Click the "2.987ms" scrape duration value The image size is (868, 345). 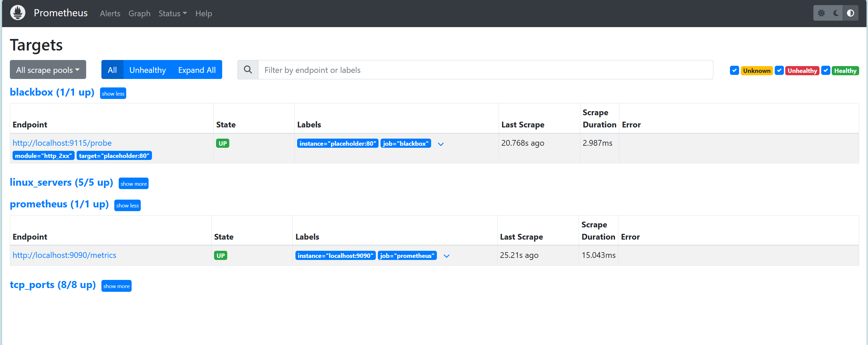click(x=597, y=143)
